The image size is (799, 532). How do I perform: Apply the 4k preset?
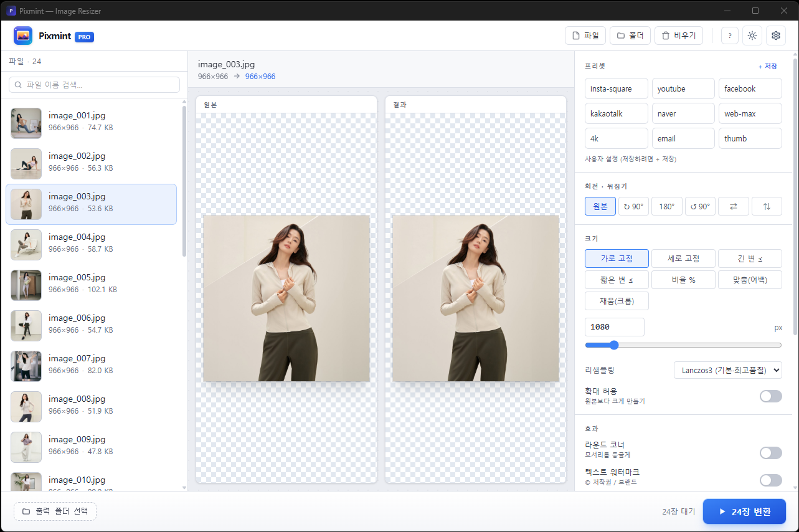617,138
